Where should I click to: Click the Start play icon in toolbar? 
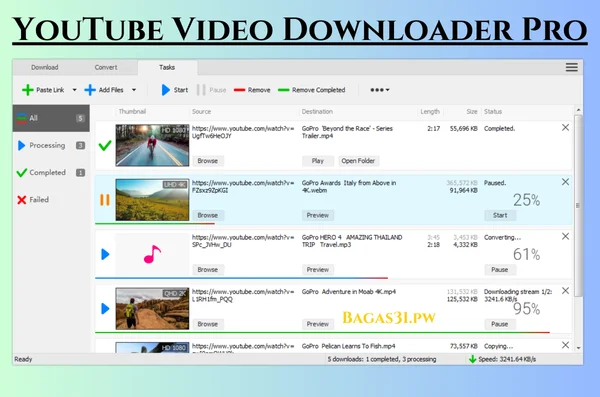[166, 90]
